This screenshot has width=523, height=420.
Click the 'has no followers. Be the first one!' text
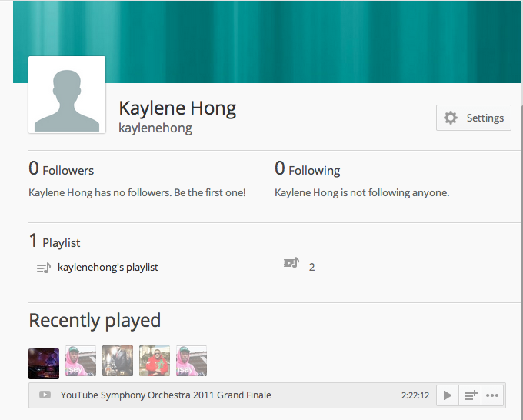[x=170, y=192]
